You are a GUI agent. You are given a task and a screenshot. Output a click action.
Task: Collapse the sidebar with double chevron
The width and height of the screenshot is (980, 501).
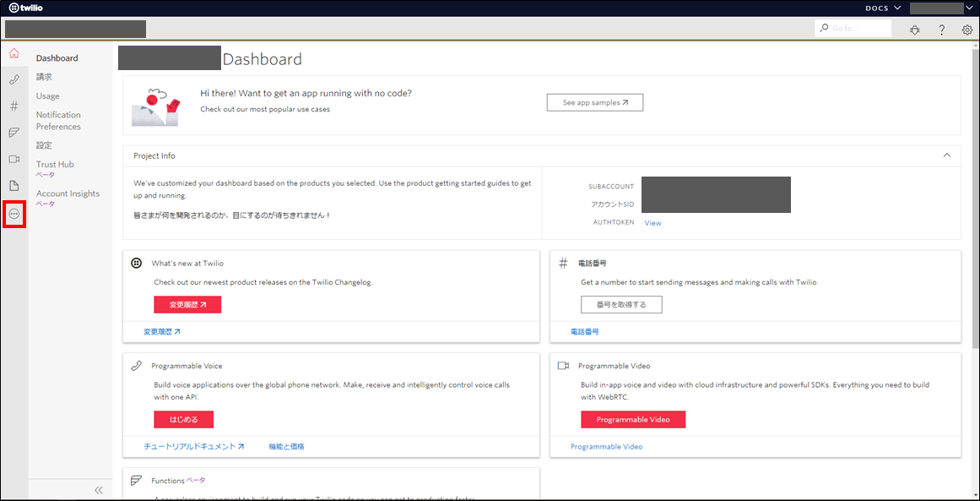coord(98,490)
